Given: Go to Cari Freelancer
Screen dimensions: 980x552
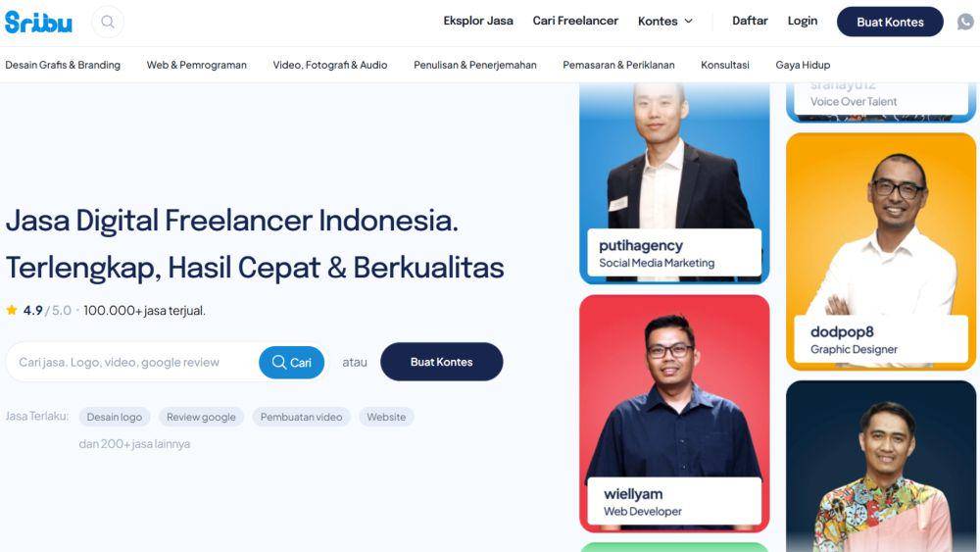Looking at the screenshot, I should click(575, 21).
